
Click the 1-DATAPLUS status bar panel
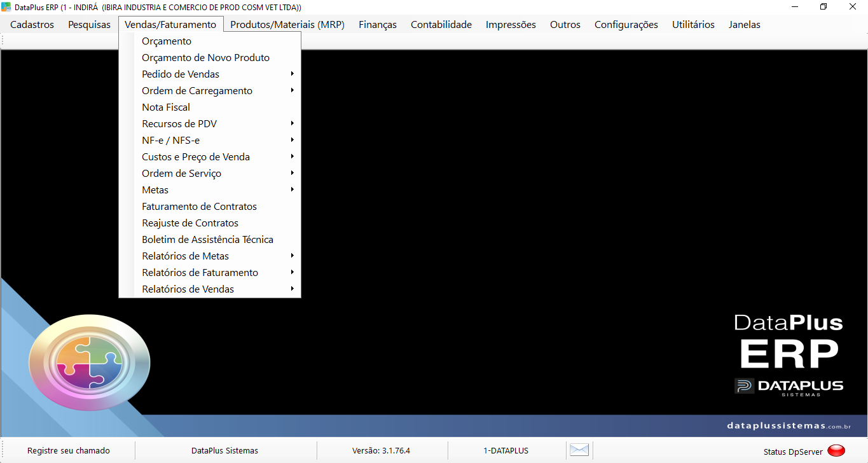[506, 450]
